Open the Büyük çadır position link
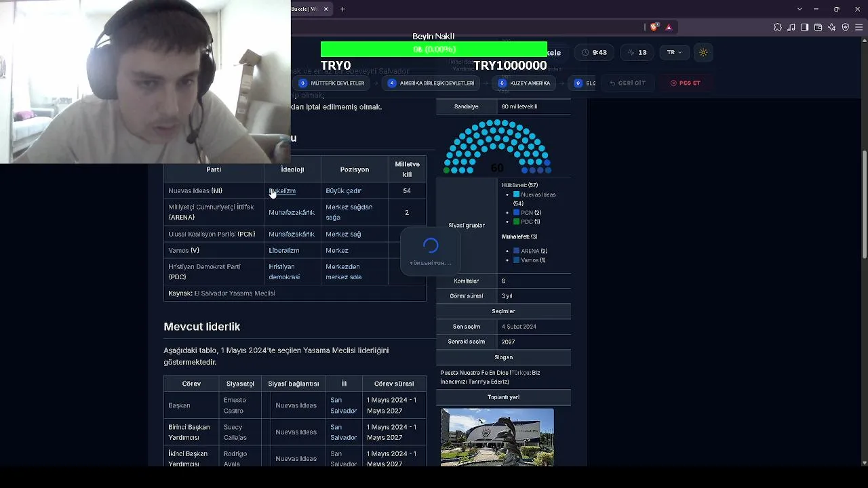868x488 pixels. [343, 191]
